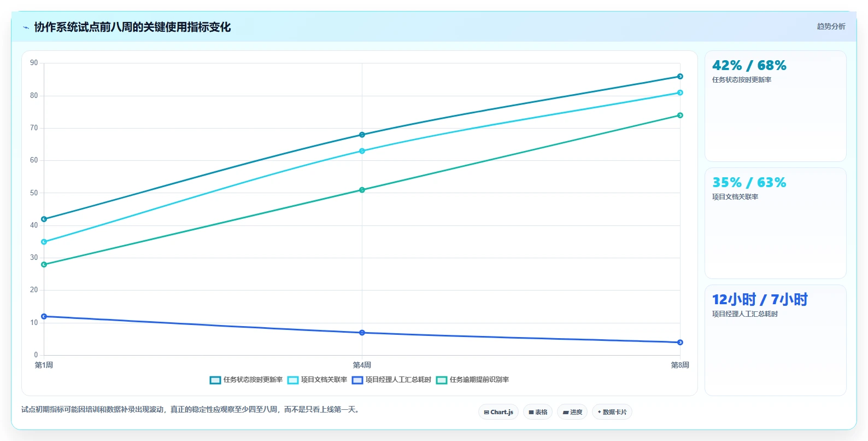Click the Chart.js chip in the footer
The image size is (868, 441).
[x=498, y=412]
